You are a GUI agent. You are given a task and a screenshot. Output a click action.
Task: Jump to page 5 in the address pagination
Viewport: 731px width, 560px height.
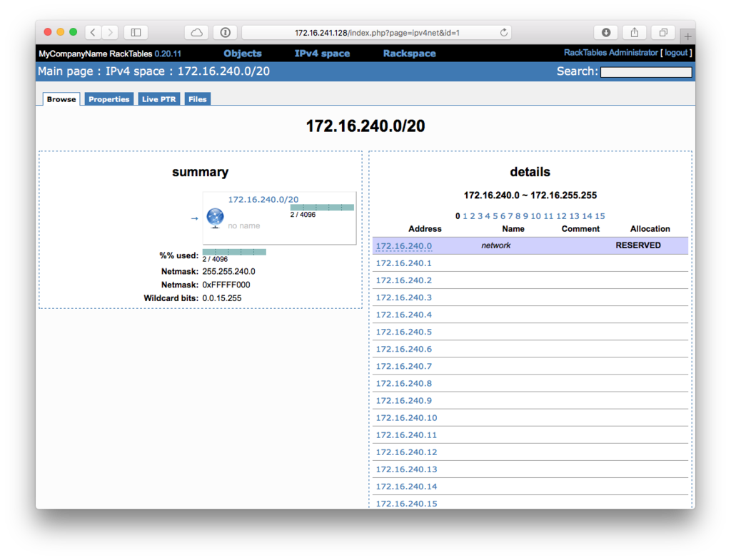[x=495, y=216]
